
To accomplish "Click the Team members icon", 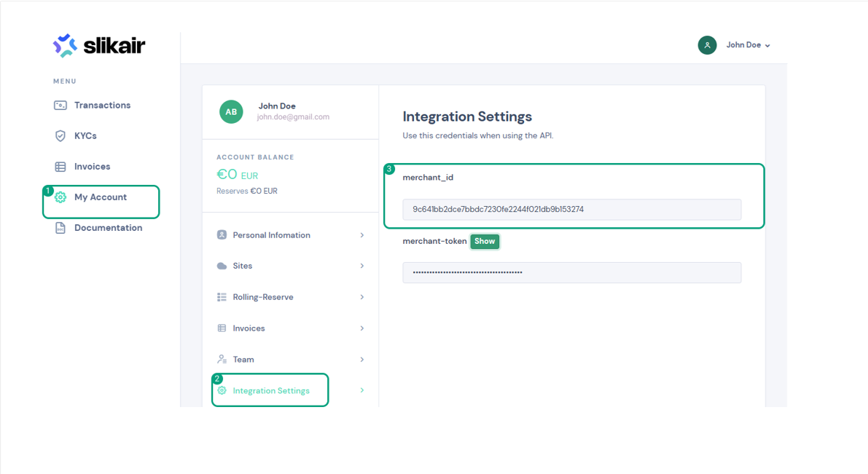I will click(223, 359).
